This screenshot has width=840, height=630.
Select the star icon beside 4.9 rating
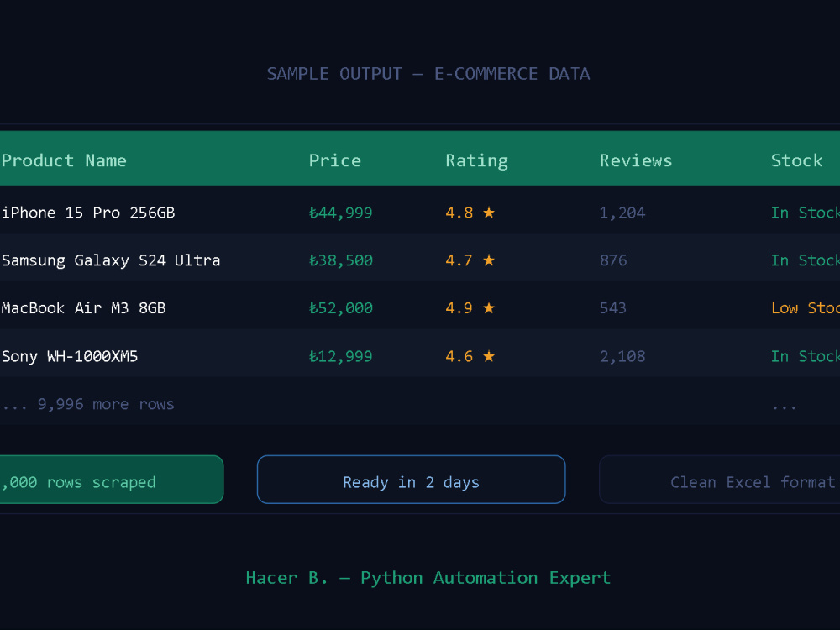(489, 308)
